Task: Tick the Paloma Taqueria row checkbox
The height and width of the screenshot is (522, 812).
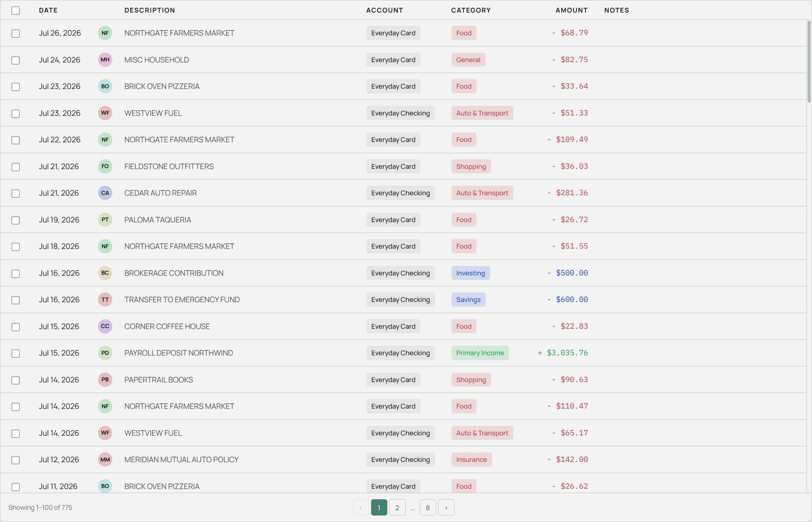Action: (x=16, y=220)
